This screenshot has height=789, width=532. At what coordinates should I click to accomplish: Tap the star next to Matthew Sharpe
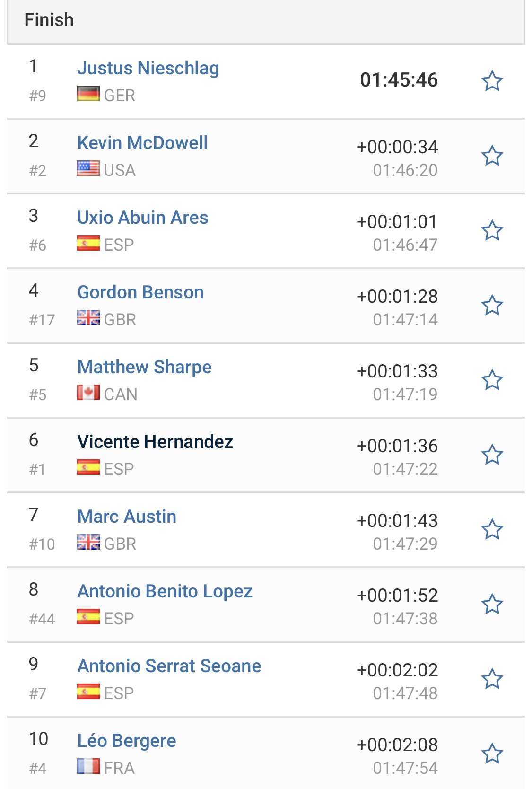[x=492, y=380]
